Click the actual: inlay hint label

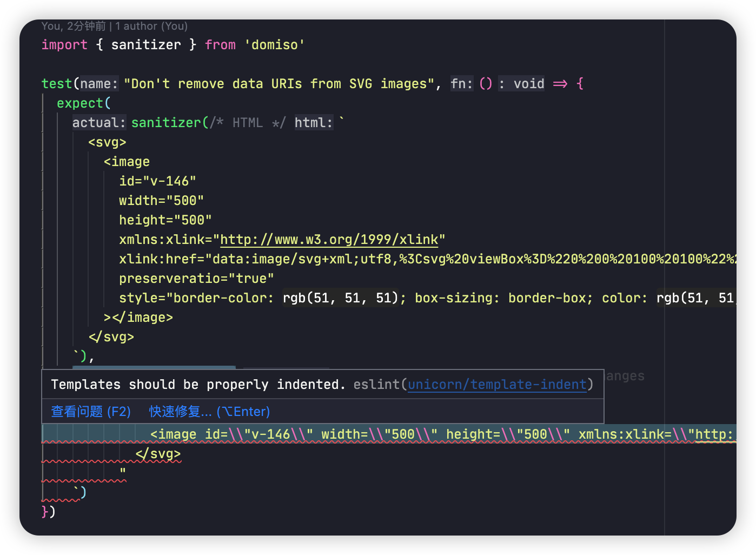pyautogui.click(x=97, y=122)
